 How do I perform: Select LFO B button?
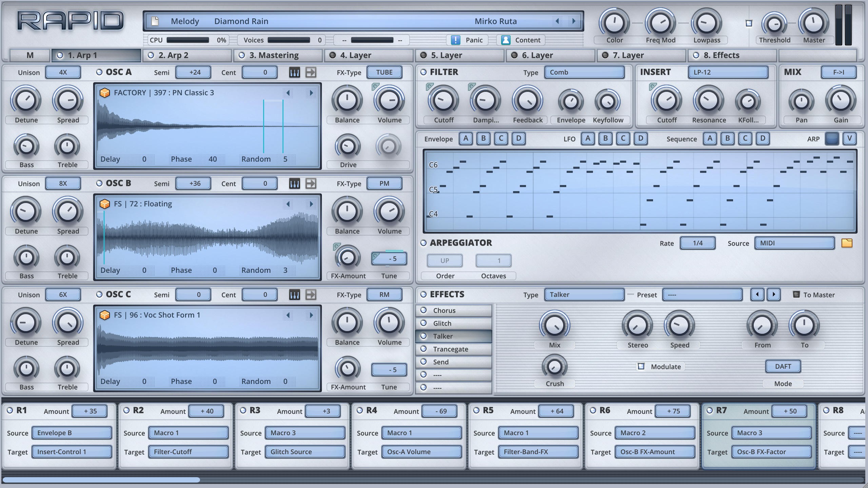click(x=605, y=138)
